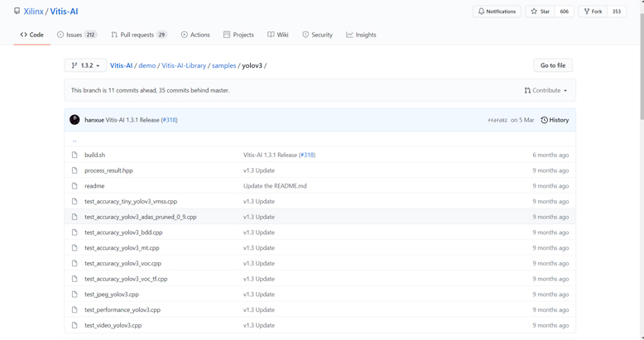Star the repository
The width and height of the screenshot is (644, 340).
click(x=540, y=12)
